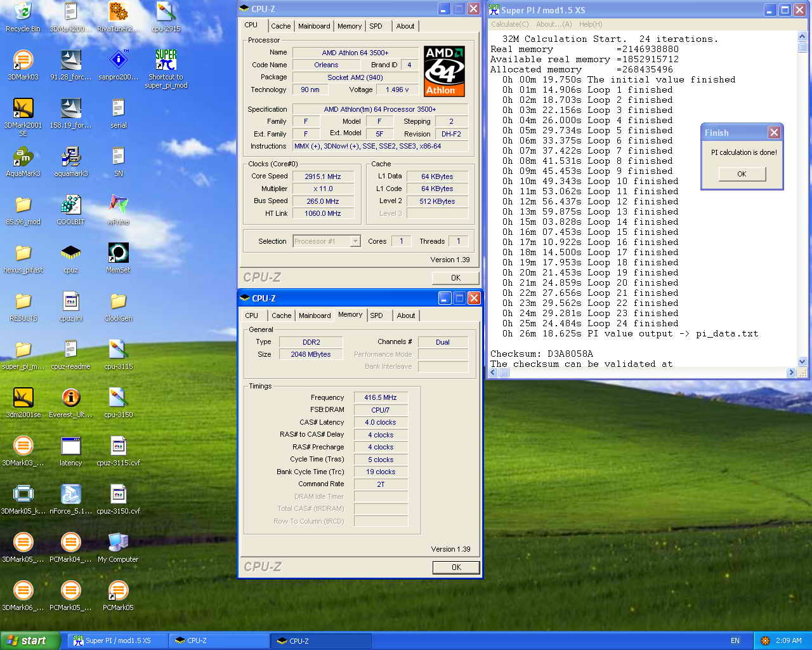Switch to Super PI taskbar button
This screenshot has height=650, width=812.
[117, 640]
